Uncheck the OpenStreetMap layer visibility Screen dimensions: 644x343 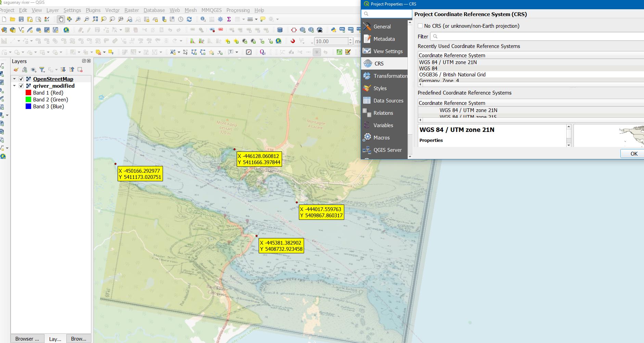(21, 79)
